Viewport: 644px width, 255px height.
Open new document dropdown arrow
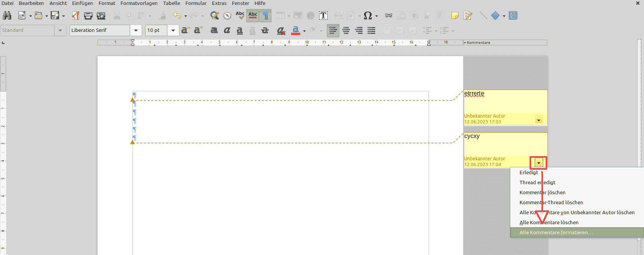30,16
